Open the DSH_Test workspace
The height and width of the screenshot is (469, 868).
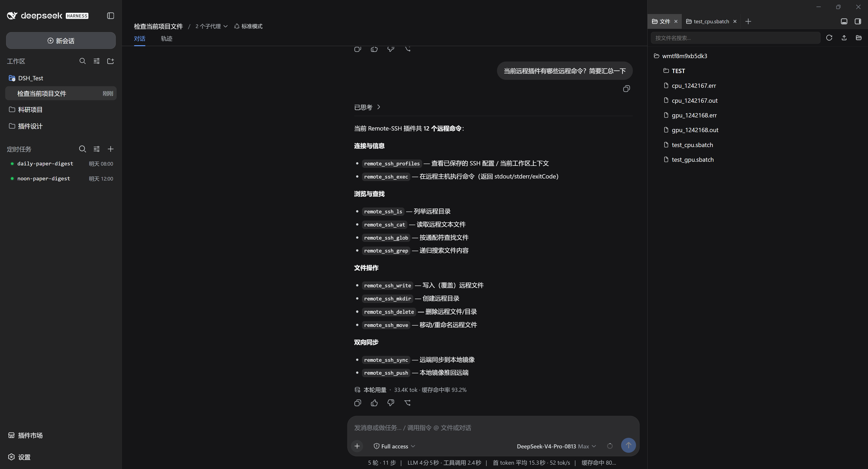[61, 78]
